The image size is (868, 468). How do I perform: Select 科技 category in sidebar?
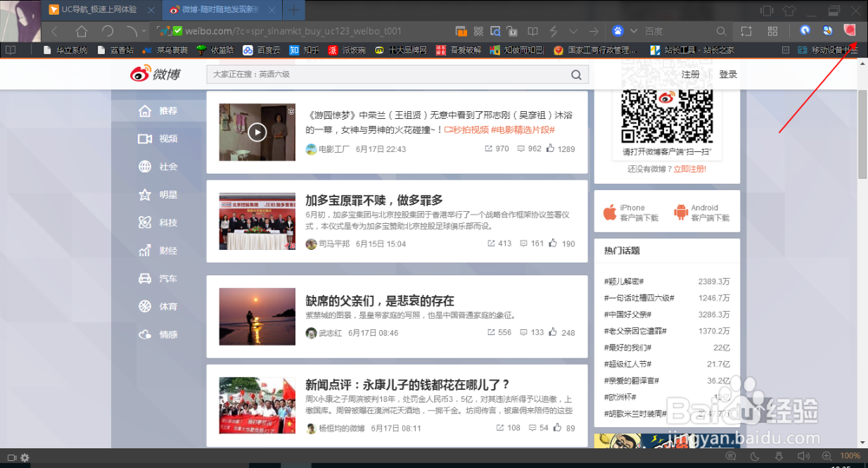pos(158,222)
